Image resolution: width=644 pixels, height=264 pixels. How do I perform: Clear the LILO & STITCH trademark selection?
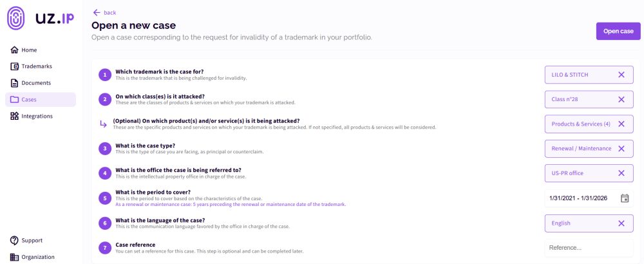click(621, 75)
